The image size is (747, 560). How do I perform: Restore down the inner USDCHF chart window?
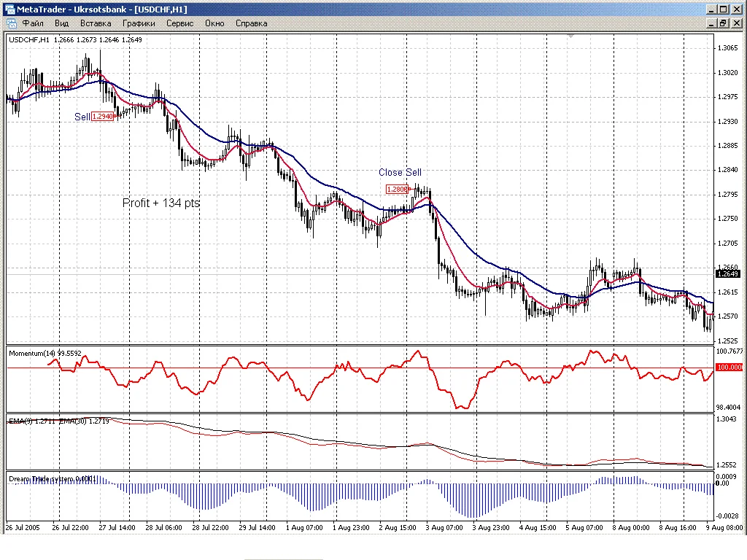(x=723, y=23)
